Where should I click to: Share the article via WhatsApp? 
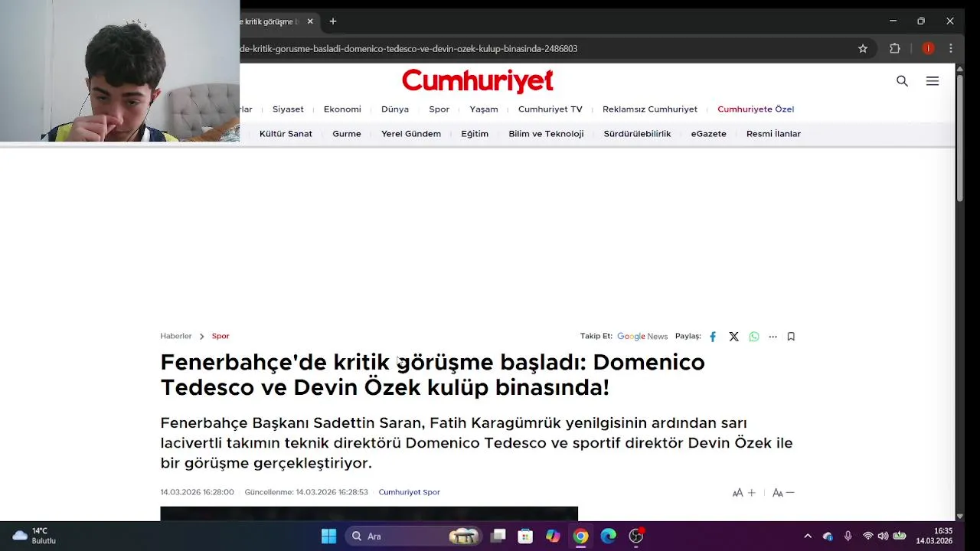pos(754,337)
